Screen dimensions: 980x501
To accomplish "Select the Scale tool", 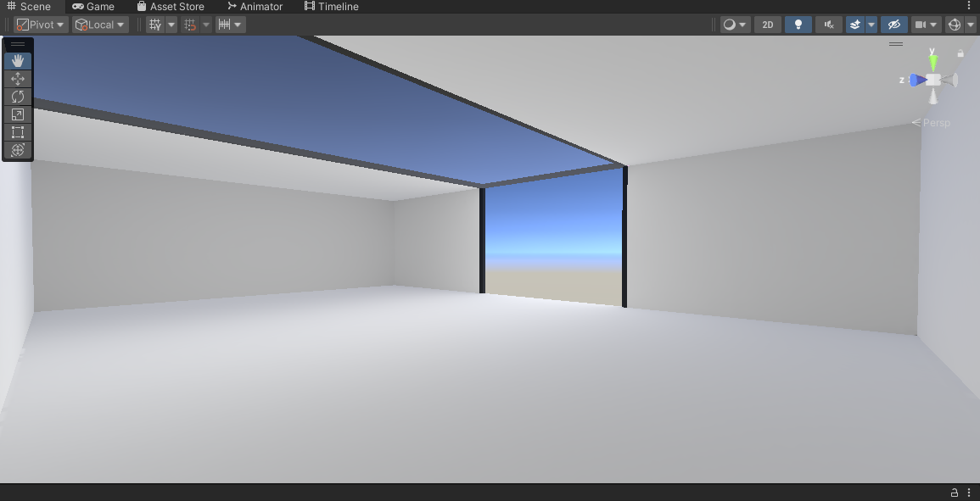I will 18,114.
